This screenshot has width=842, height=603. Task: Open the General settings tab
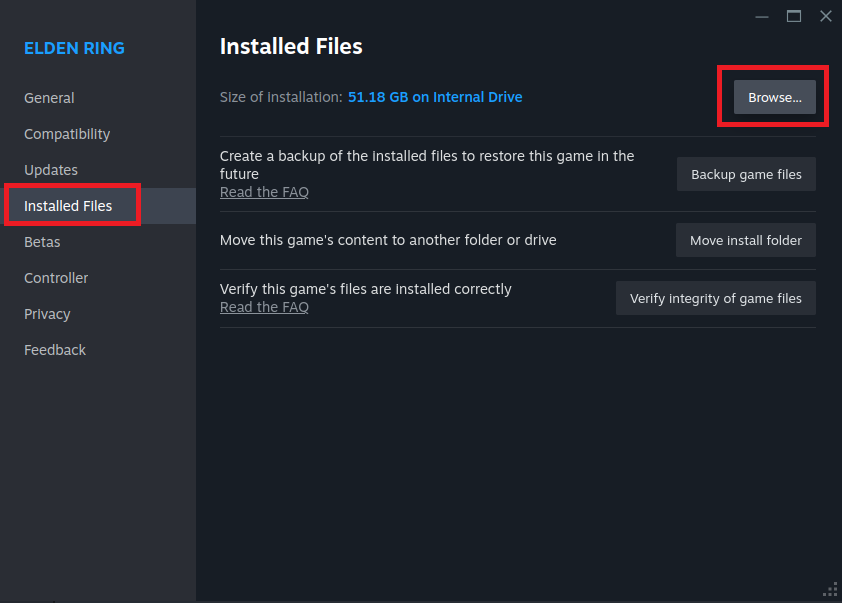point(49,98)
